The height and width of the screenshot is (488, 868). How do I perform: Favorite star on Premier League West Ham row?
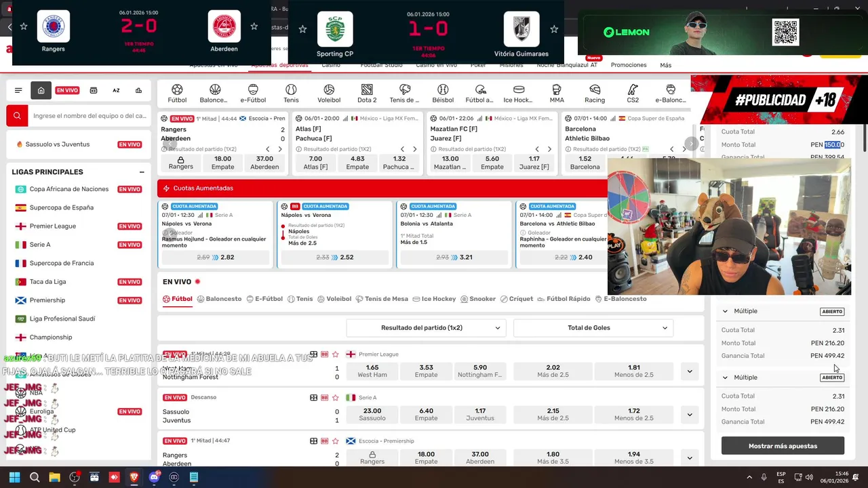(335, 354)
